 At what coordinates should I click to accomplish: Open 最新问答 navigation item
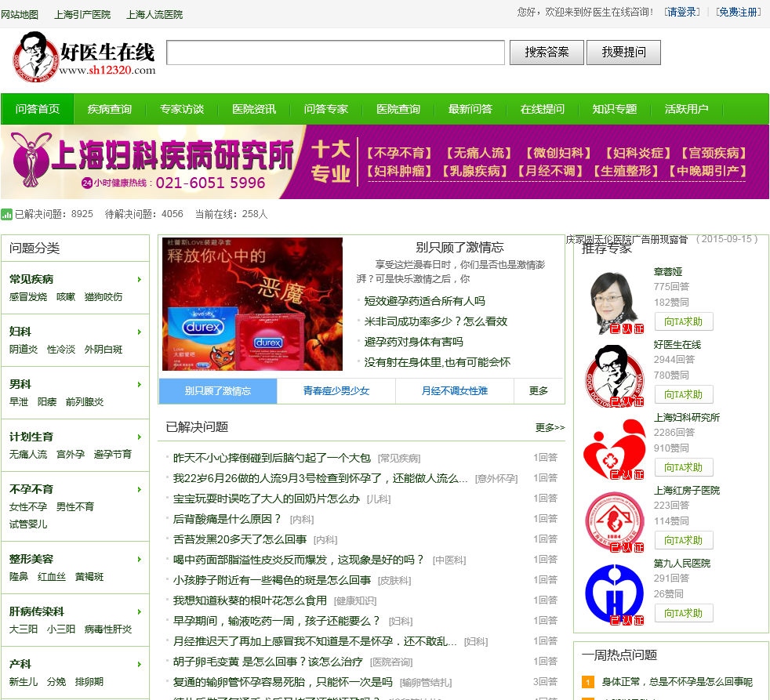(x=470, y=109)
